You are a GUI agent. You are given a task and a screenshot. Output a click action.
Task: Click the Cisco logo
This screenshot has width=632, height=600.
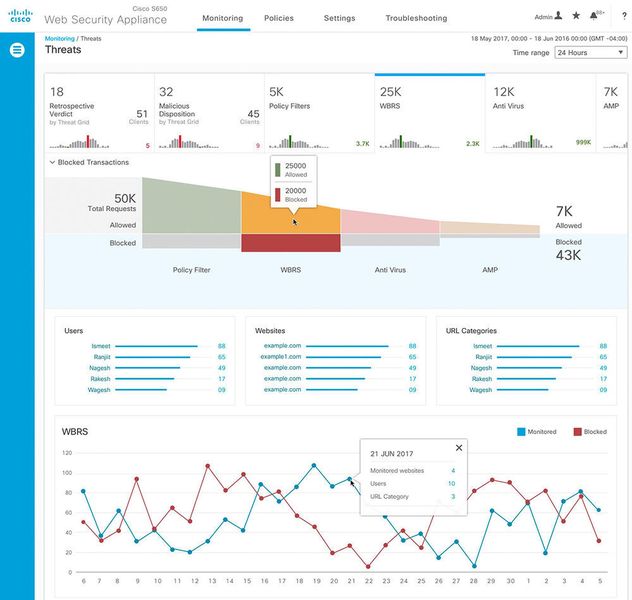(x=20, y=16)
